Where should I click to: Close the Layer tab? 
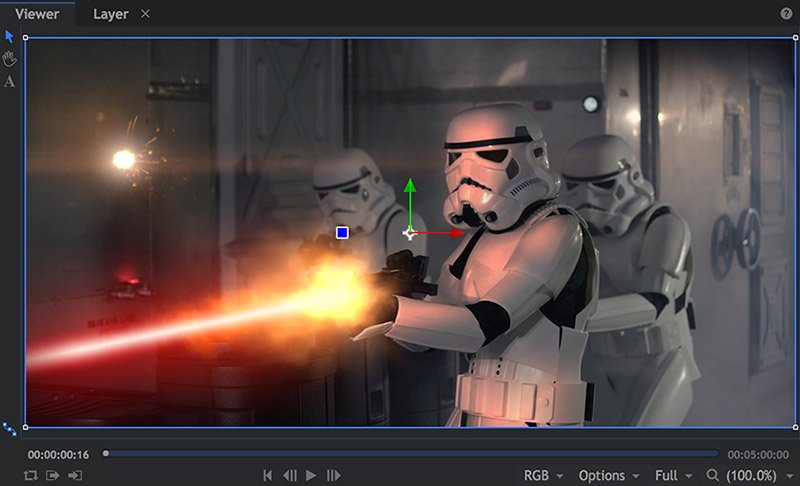click(x=145, y=14)
